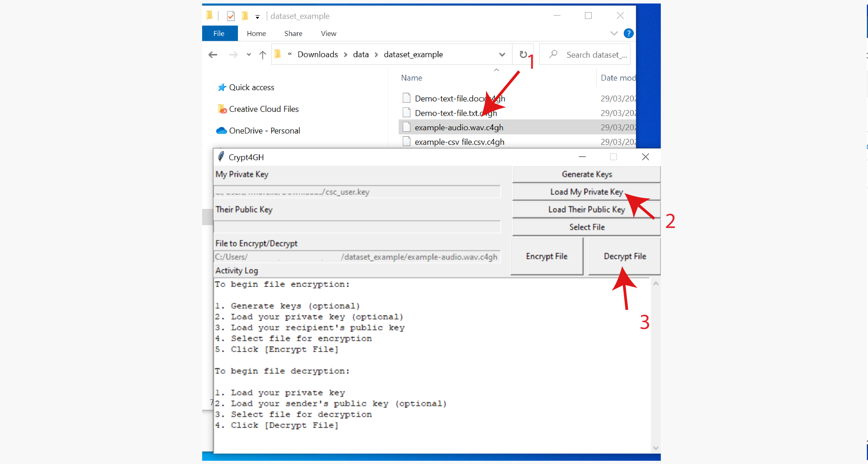Click the navigation back arrow
Viewport: 868px width, 464px height.
pos(213,54)
